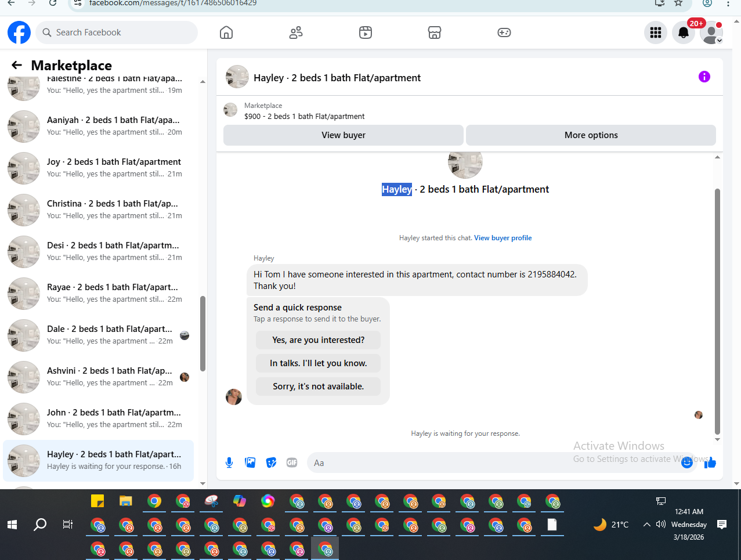Image resolution: width=741 pixels, height=560 pixels.
Task: Open Windows taskbar search icon
Action: [40, 525]
